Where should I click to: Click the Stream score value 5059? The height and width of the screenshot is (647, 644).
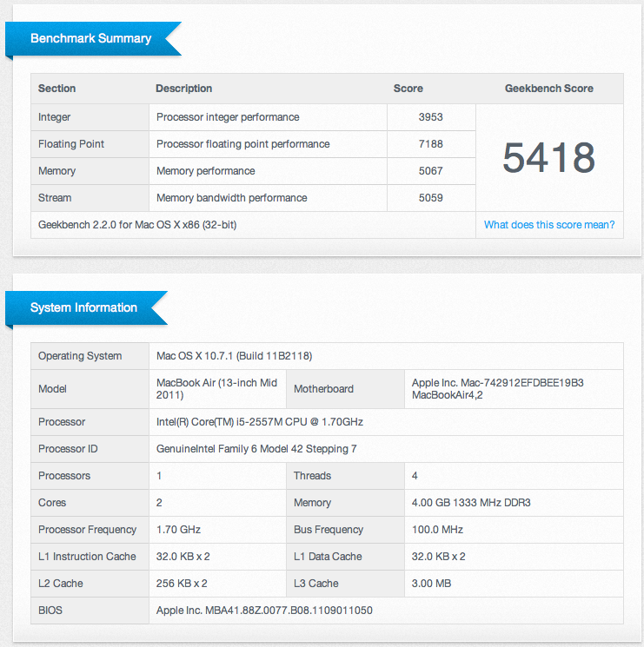430,198
